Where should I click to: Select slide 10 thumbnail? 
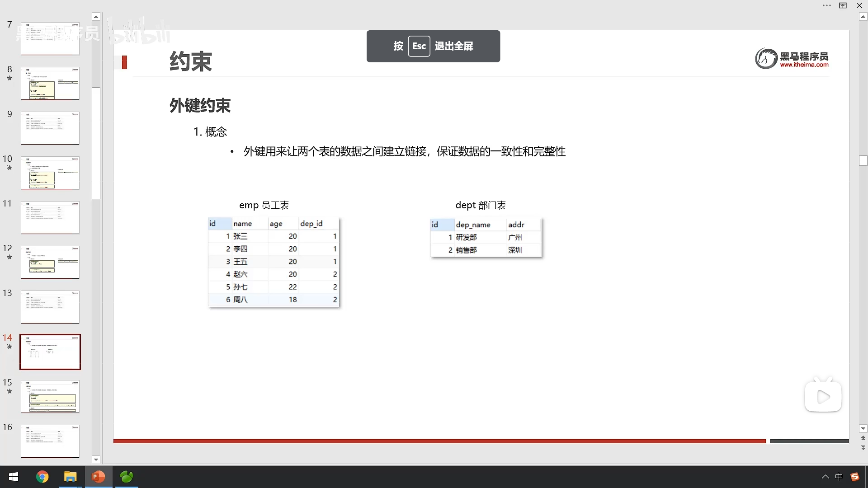click(50, 173)
